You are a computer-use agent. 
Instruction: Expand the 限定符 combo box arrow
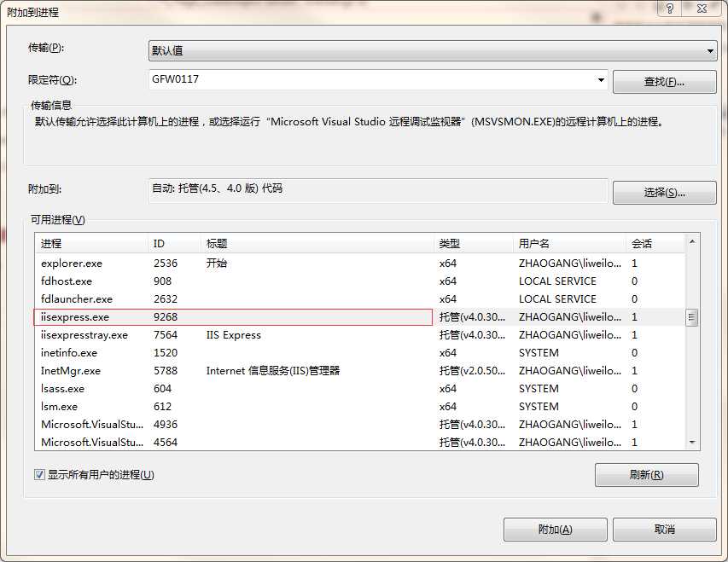[x=601, y=80]
